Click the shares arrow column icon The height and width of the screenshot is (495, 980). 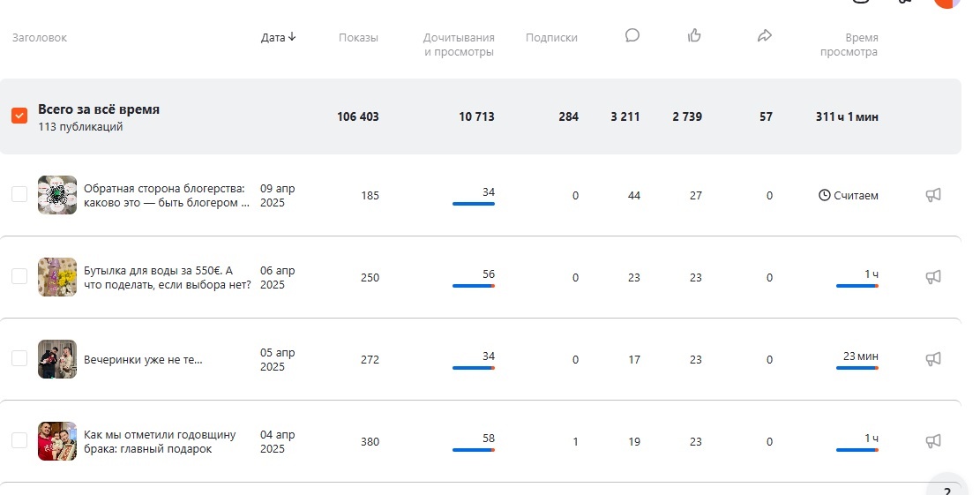[765, 36]
